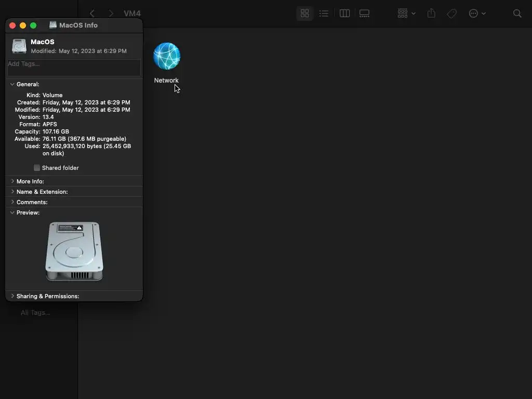
Task: Open Finder search
Action: click(517, 14)
